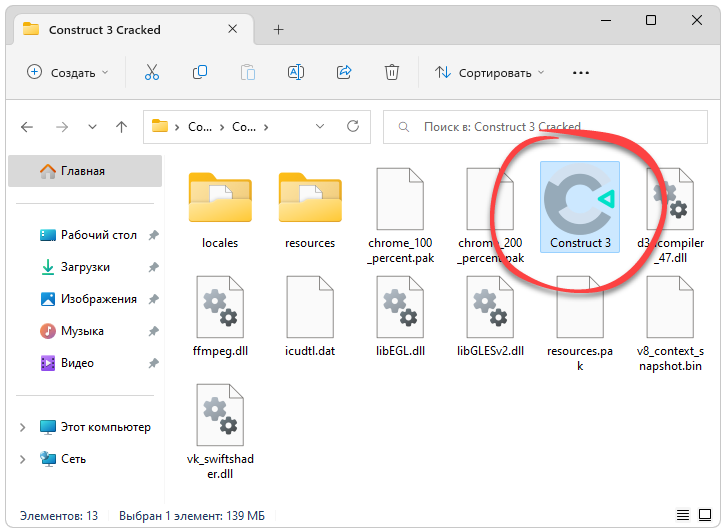The height and width of the screenshot is (532, 724).
Task: Maximize the Explorer window
Action: click(651, 20)
